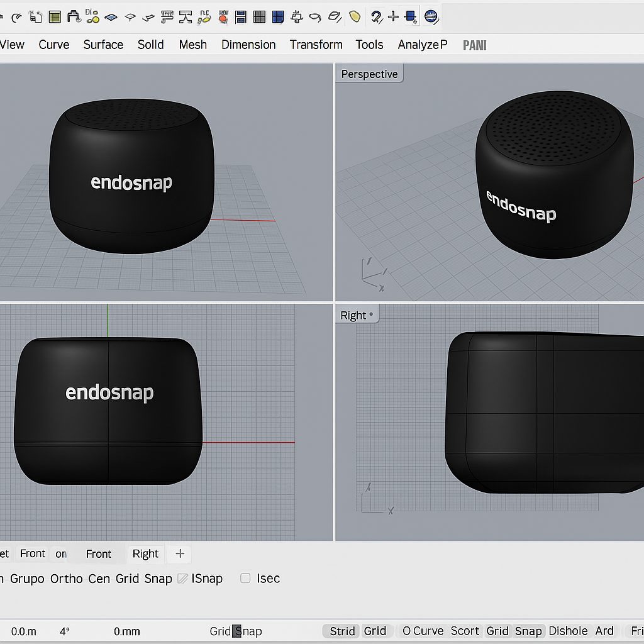This screenshot has height=644, width=644.
Task: Add a new viewport tab with plus button
Action: (x=180, y=554)
